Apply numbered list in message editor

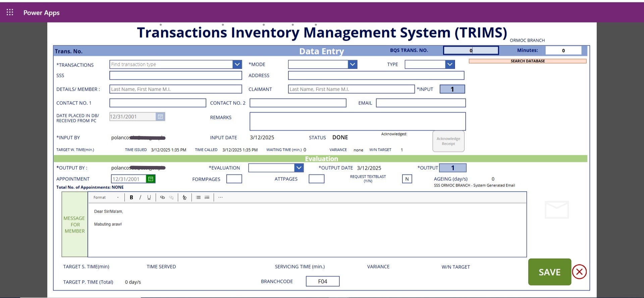207,198
